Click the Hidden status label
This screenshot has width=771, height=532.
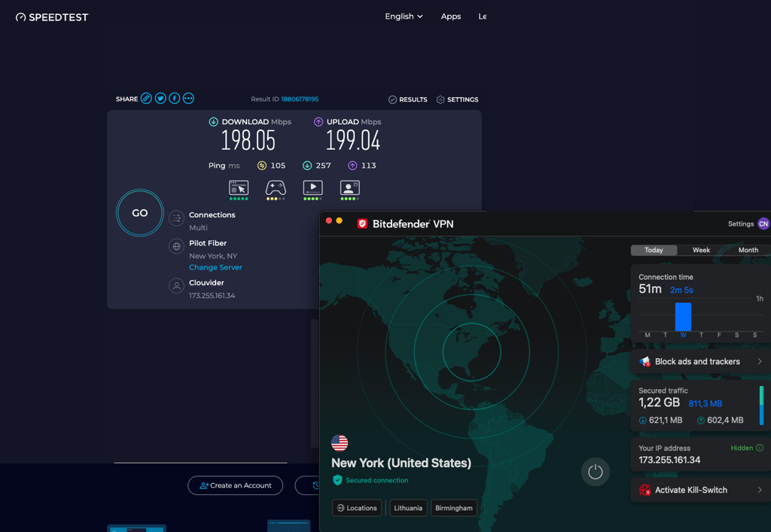(742, 448)
